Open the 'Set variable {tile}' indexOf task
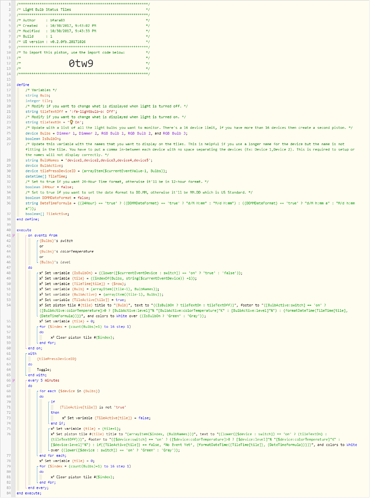 coord(118,279)
